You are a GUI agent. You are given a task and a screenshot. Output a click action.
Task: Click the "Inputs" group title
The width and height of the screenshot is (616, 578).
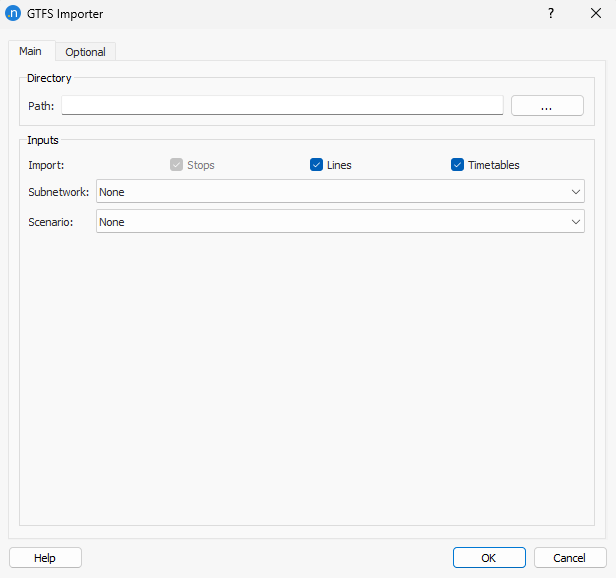coord(43,140)
